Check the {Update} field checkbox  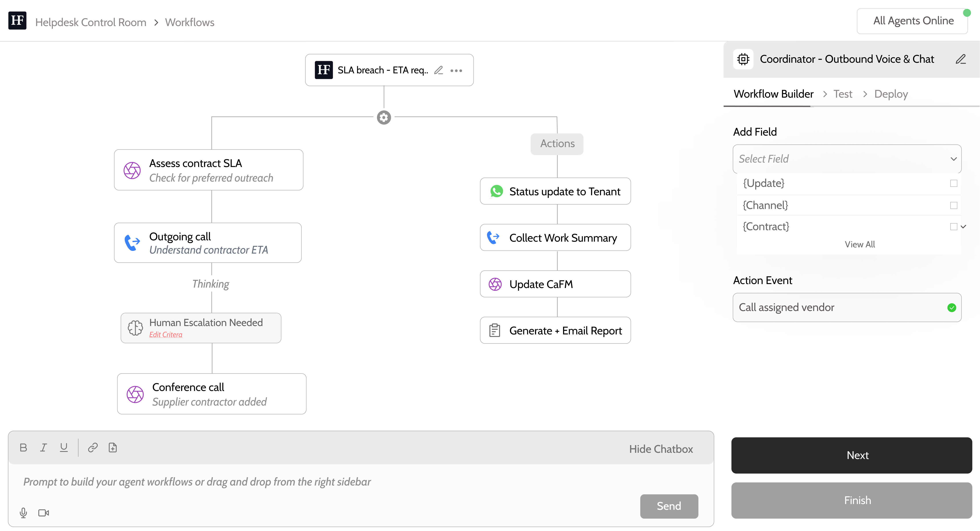click(x=953, y=183)
